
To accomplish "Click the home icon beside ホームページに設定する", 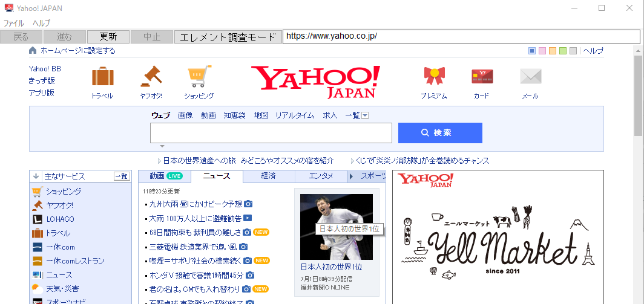I will click(33, 51).
